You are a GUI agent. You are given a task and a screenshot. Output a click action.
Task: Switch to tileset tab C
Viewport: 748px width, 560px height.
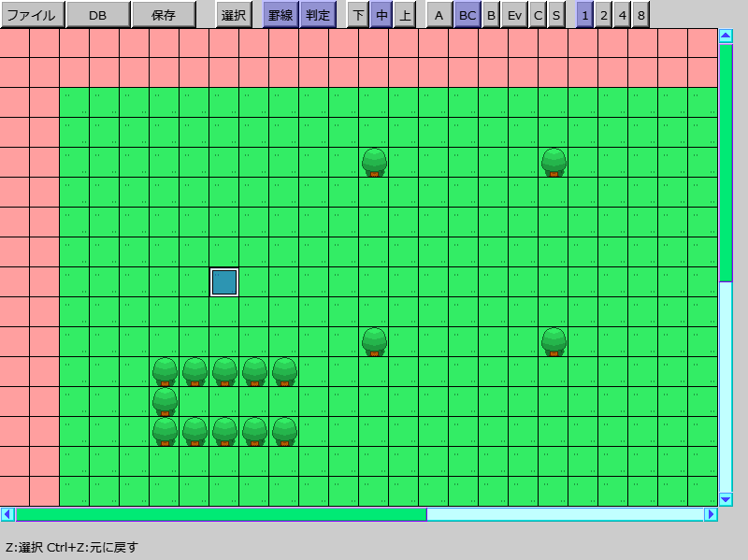(538, 15)
